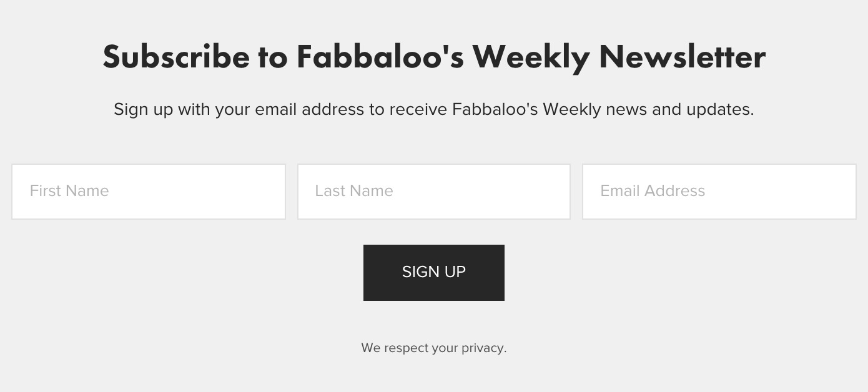868x392 pixels.
Task: Click "Fabbaloo's" in the bold heading
Action: point(380,57)
